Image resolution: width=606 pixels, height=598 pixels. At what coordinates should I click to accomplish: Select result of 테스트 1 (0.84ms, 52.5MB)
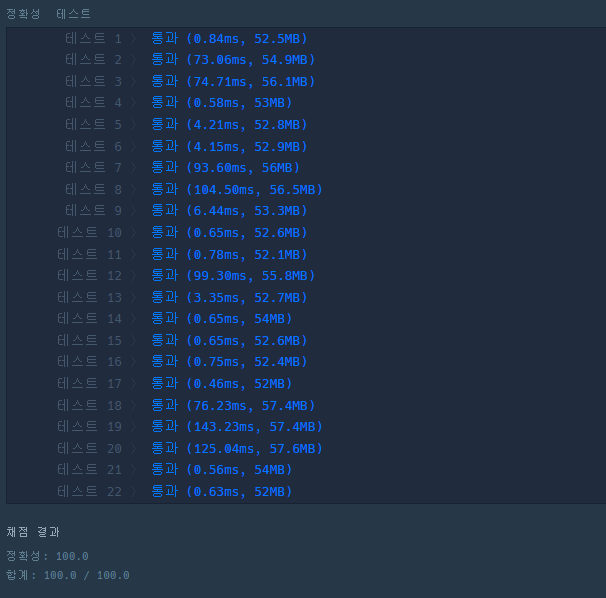pyautogui.click(x=229, y=38)
